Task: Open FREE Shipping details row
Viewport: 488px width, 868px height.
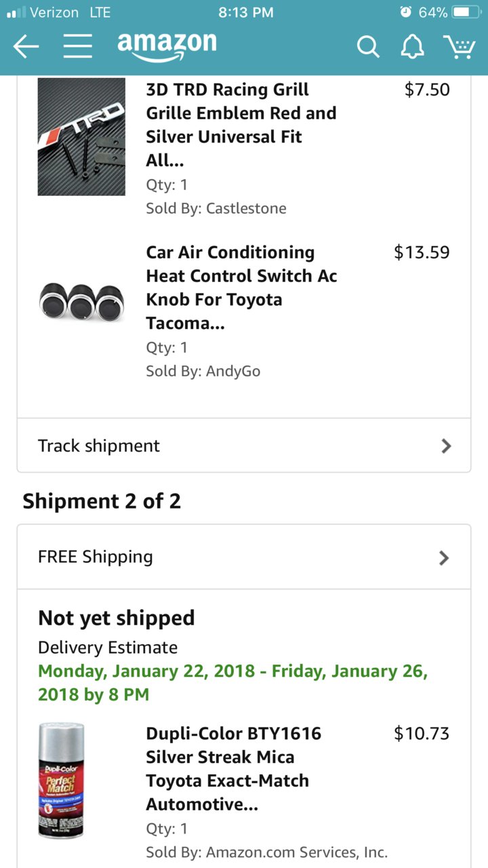Action: click(x=244, y=557)
